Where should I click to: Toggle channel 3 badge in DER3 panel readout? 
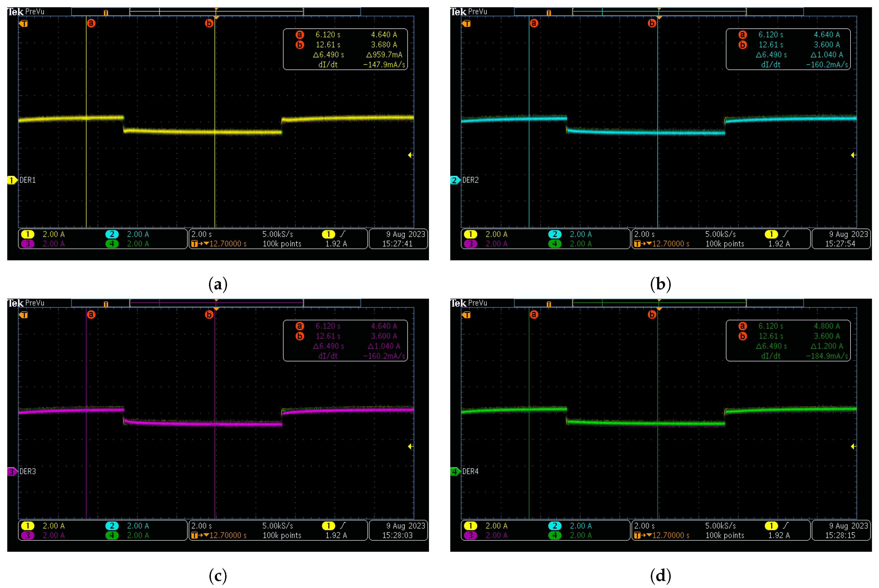click(x=27, y=535)
